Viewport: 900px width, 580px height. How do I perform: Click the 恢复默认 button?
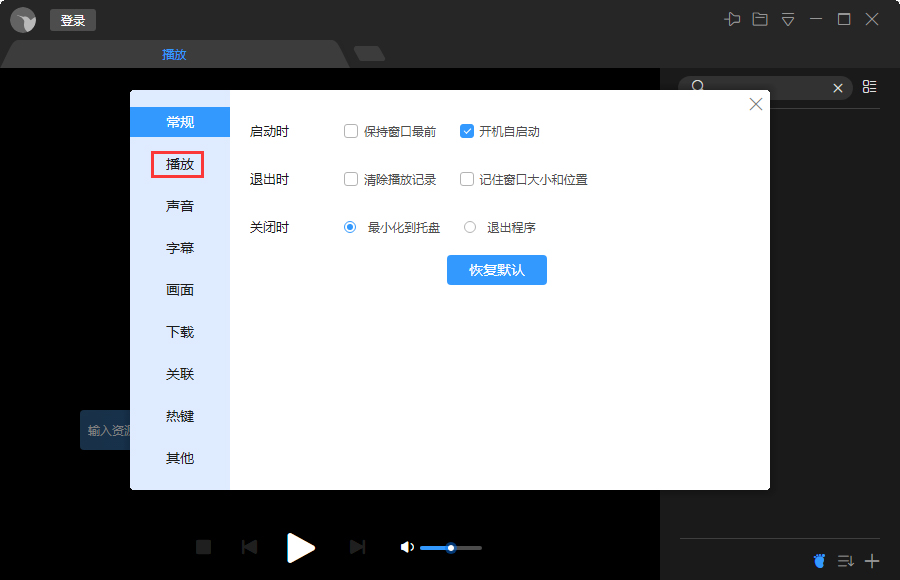pos(497,270)
